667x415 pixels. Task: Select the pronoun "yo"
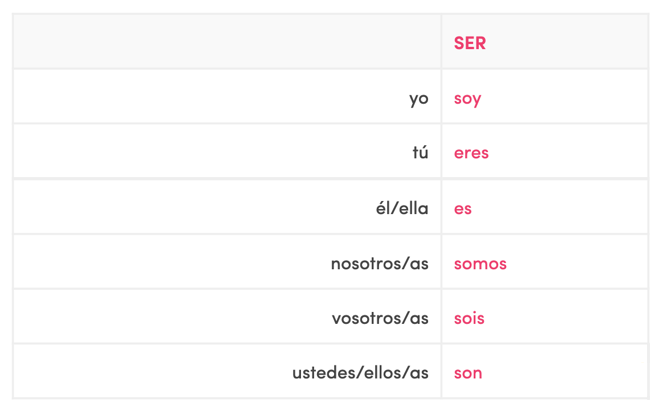(418, 98)
